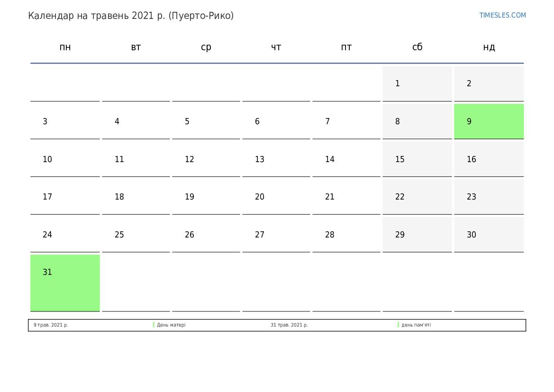
Task: Click the 'День матері' holiday label
Action: [x=171, y=325]
